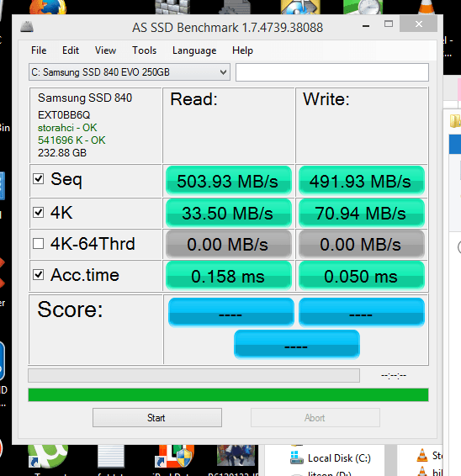Click the gray current-test progress bar
Screen dimensions: 461x476
(193, 376)
